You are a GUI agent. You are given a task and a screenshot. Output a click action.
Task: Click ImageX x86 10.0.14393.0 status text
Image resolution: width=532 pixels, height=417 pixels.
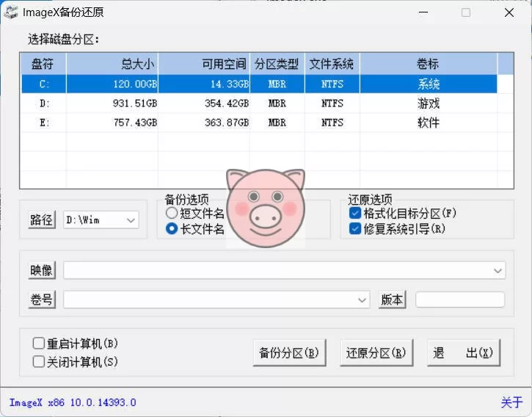(x=73, y=402)
